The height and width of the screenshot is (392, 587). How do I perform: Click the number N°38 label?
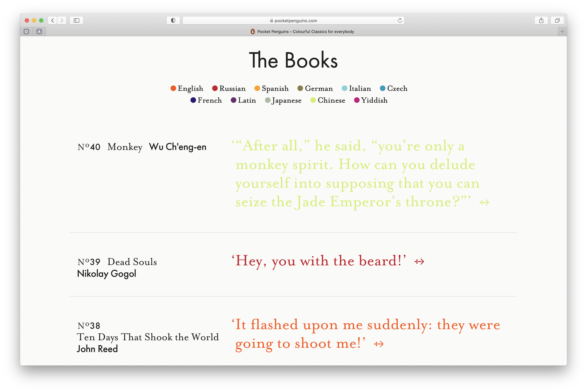tap(89, 326)
